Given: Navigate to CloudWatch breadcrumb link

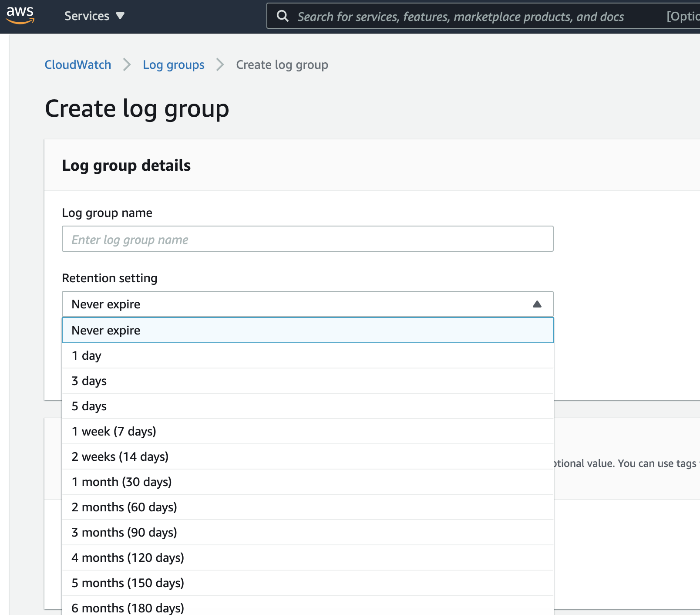Looking at the screenshot, I should tap(77, 64).
